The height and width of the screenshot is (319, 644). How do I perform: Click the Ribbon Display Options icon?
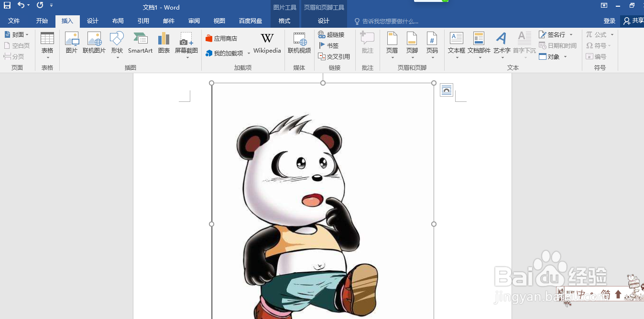tap(604, 6)
